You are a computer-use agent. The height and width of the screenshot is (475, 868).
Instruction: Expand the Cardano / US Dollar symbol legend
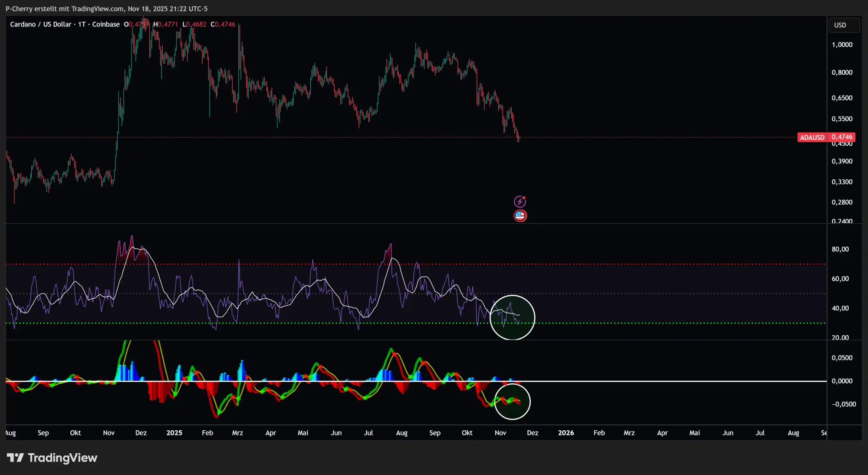coord(41,24)
